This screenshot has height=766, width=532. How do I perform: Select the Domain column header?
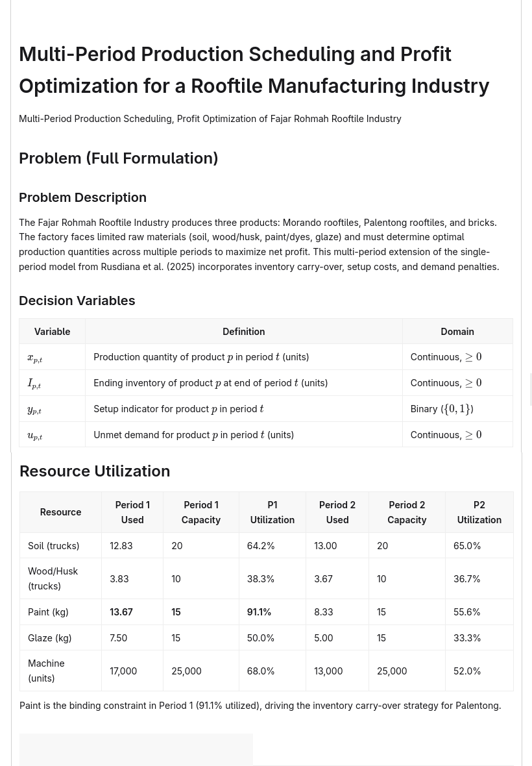(x=457, y=331)
